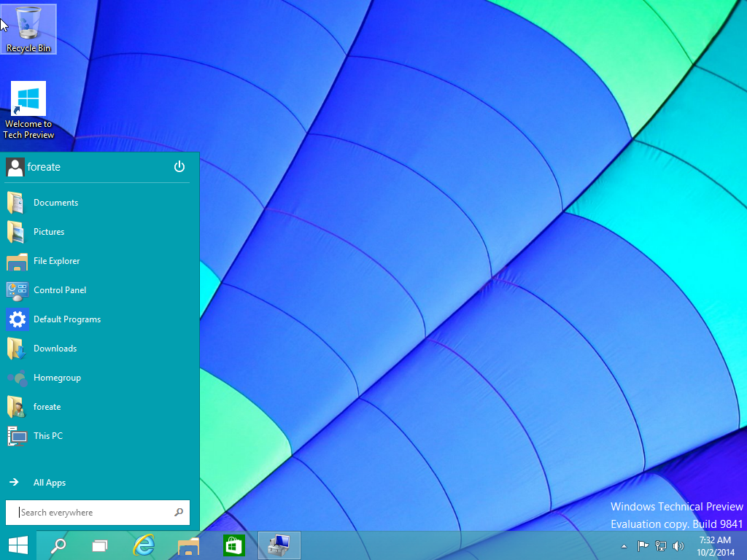The width and height of the screenshot is (747, 560).
Task: Show hidden tray icons arrow
Action: (624, 546)
